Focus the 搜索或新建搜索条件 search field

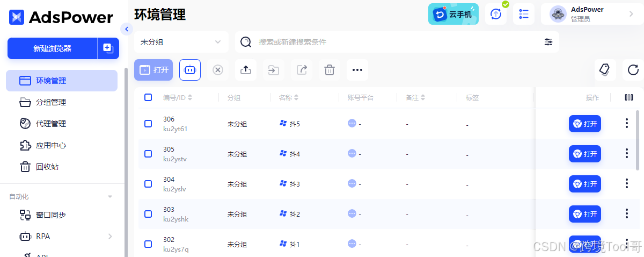pyautogui.click(x=397, y=42)
